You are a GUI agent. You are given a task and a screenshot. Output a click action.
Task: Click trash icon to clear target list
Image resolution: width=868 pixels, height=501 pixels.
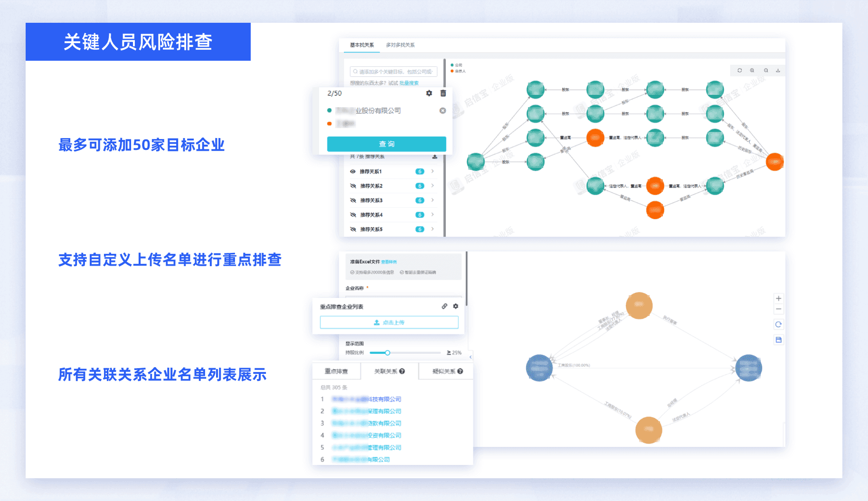click(443, 93)
